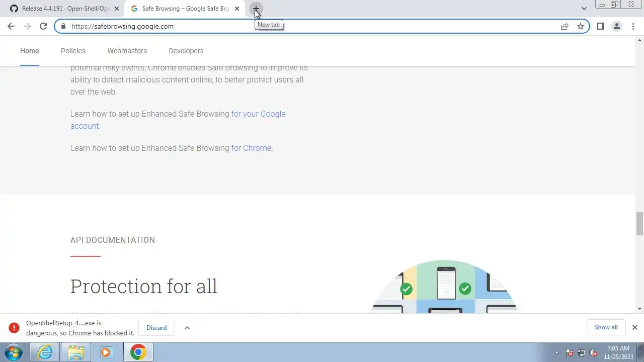This screenshot has width=644, height=362.
Task: Open Chrome side panel
Action: 600,26
